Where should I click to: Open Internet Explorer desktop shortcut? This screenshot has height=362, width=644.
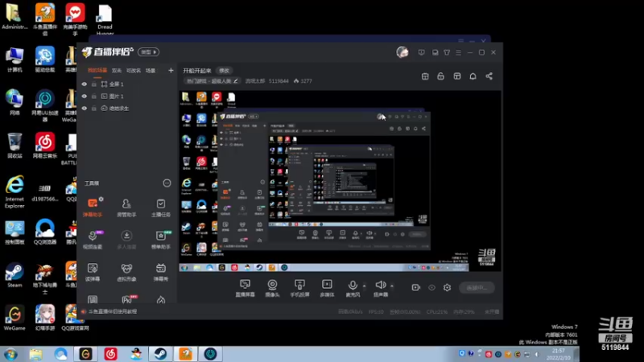click(14, 192)
